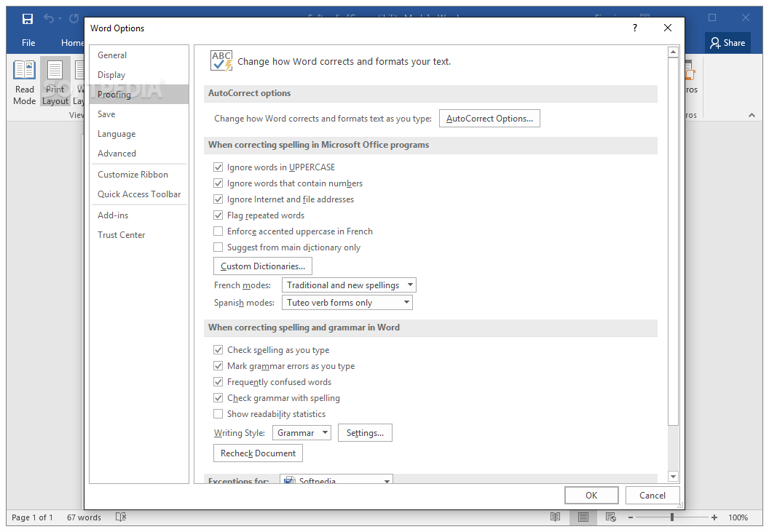Enable Suggest from main dictionary only
Screen dimensions: 769x532
pyautogui.click(x=218, y=247)
